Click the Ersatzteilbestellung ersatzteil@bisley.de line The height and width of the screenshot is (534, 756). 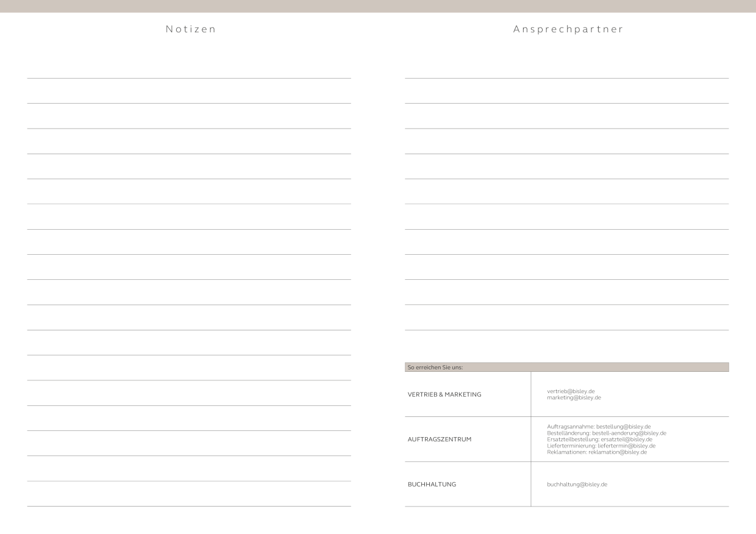(x=599, y=440)
